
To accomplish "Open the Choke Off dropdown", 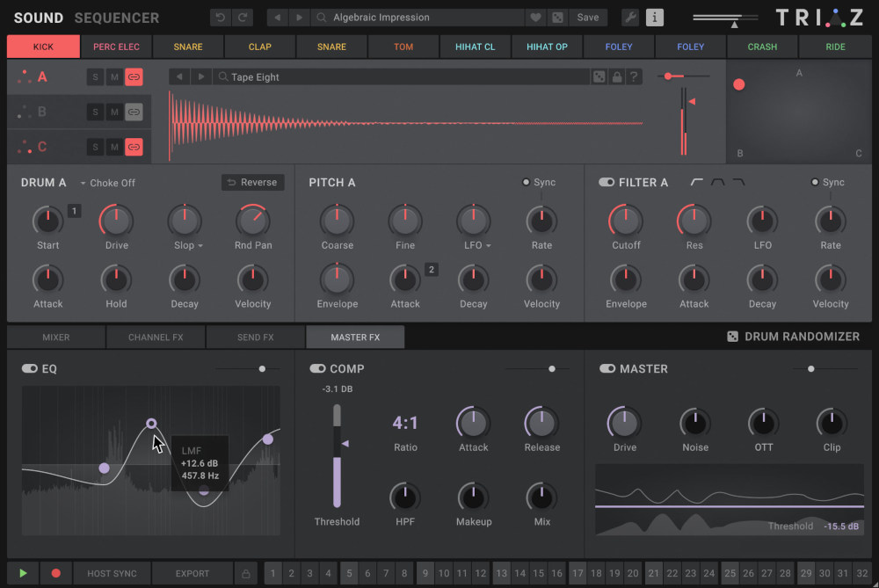I will (109, 183).
